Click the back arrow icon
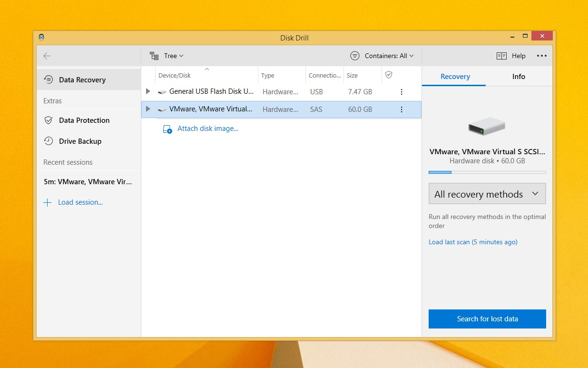The image size is (588, 368). (x=47, y=56)
